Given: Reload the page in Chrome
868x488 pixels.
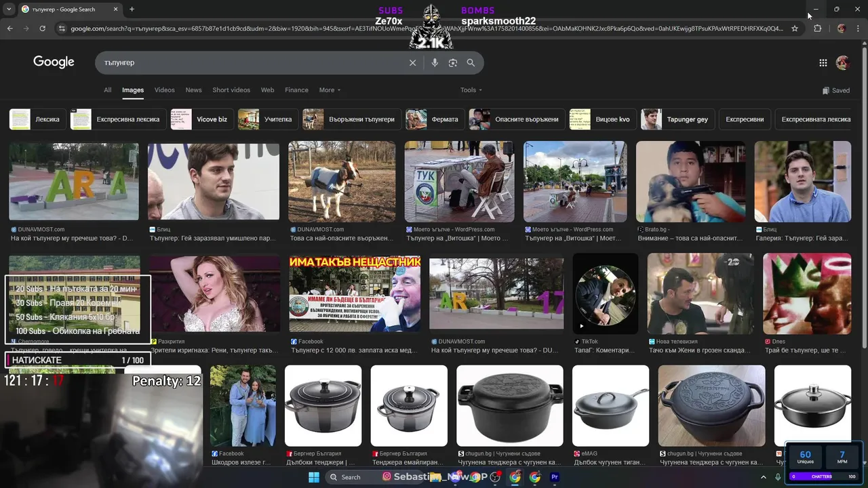Looking at the screenshot, I should pyautogui.click(x=42, y=28).
